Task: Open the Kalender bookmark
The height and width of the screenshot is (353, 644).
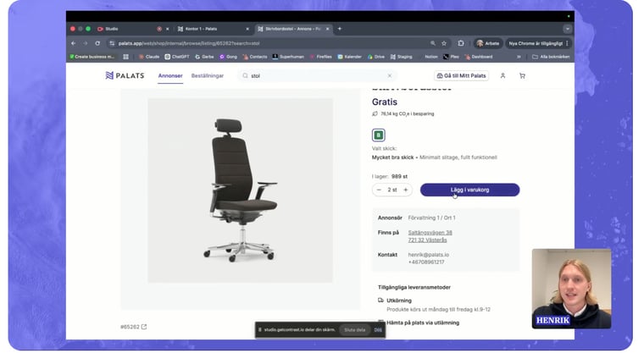Action: [349, 57]
